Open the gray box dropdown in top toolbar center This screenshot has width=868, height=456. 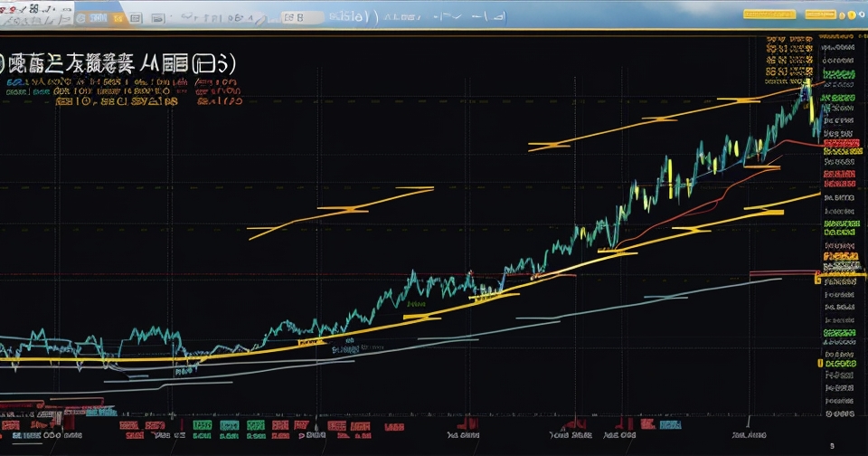pyautogui.click(x=302, y=16)
